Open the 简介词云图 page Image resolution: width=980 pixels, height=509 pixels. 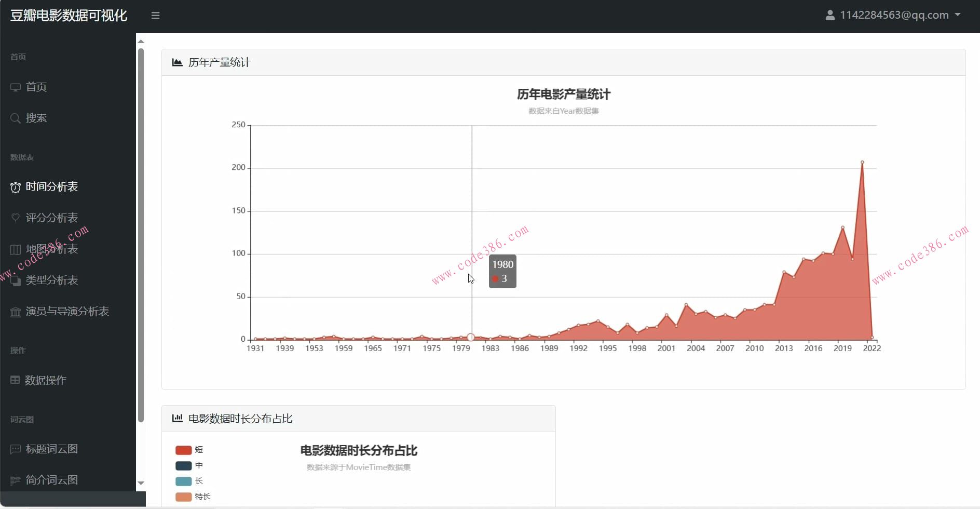click(x=51, y=479)
